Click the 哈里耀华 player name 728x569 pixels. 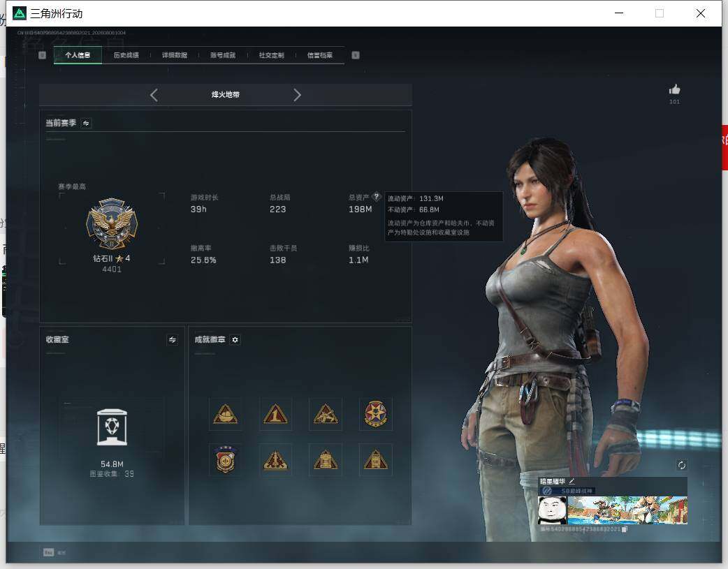click(553, 481)
